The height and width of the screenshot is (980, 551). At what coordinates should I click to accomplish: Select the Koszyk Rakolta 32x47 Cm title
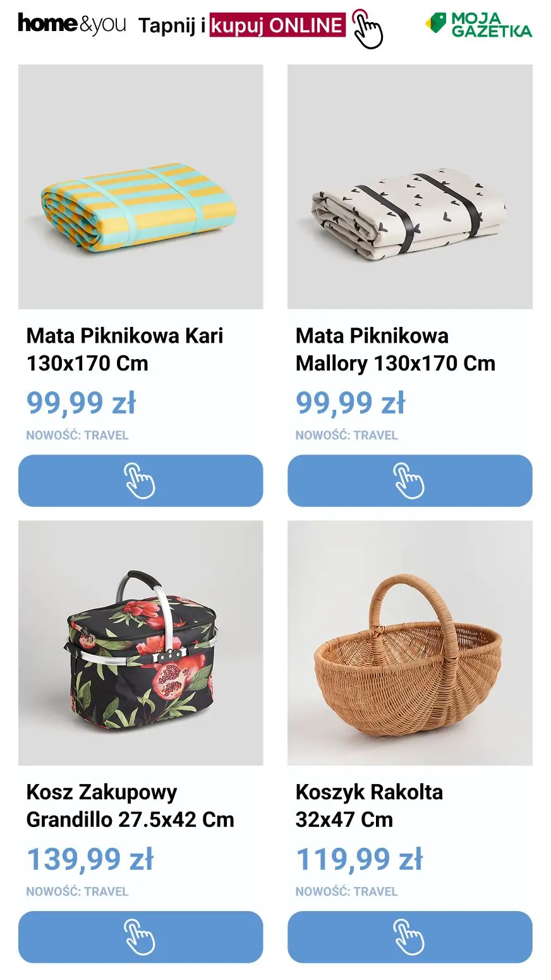point(369,805)
